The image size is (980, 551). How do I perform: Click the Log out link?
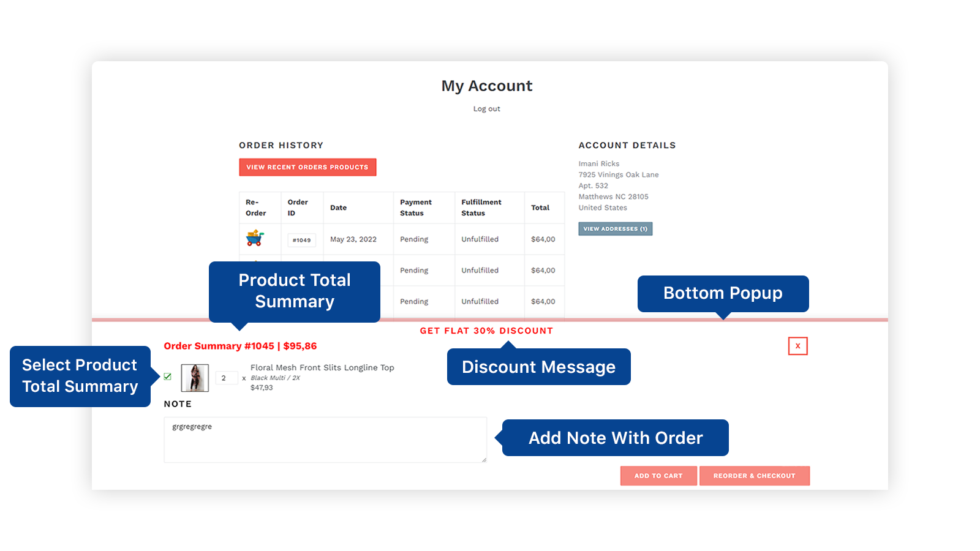(486, 109)
